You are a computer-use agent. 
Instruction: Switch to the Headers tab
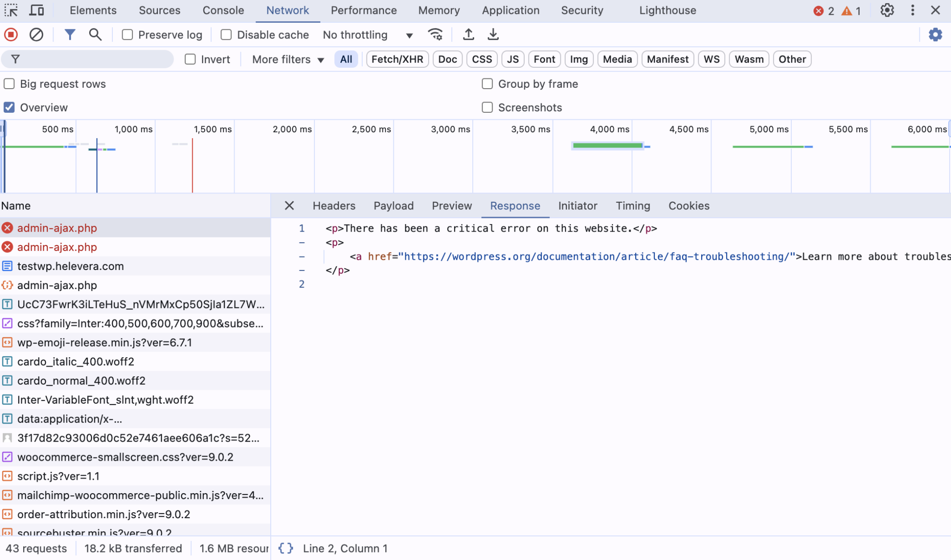coord(333,206)
